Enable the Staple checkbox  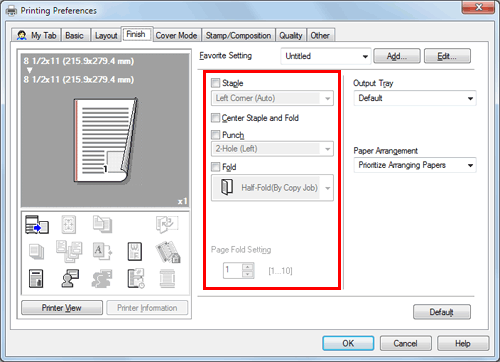point(216,83)
